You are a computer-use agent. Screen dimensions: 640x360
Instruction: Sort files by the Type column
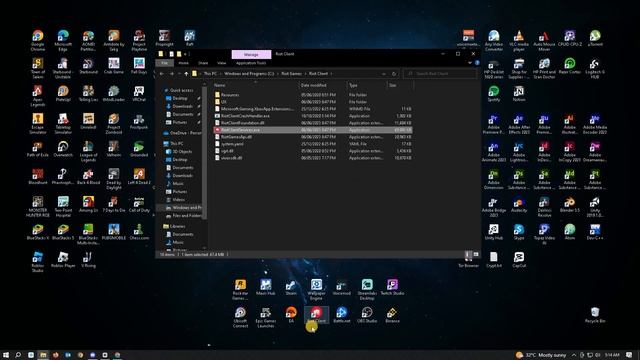(x=367, y=85)
